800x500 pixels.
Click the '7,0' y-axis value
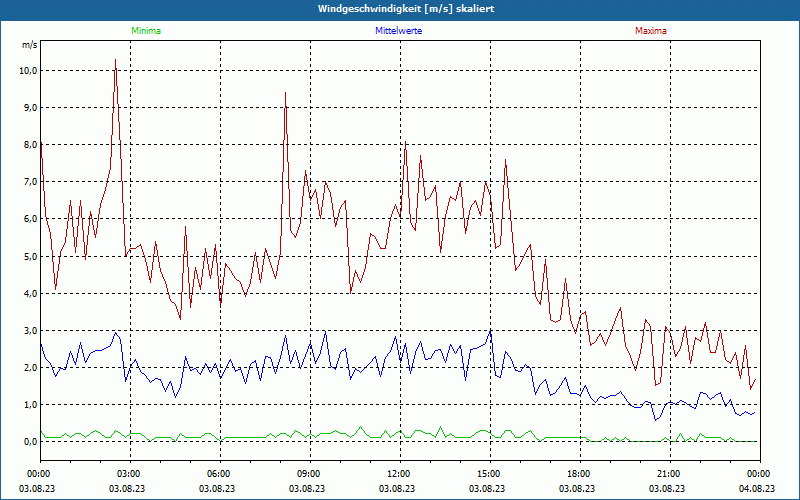[x=30, y=182]
